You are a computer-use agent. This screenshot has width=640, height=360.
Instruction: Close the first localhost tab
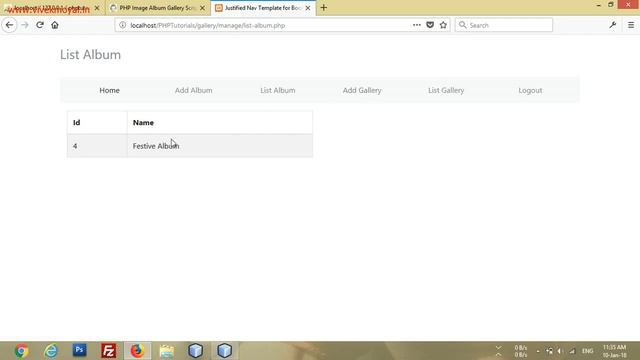click(97, 8)
